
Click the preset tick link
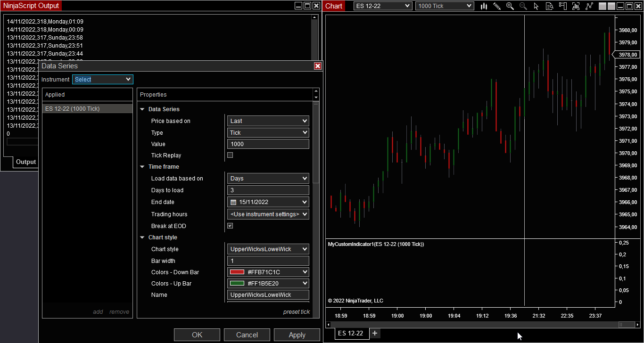297,312
